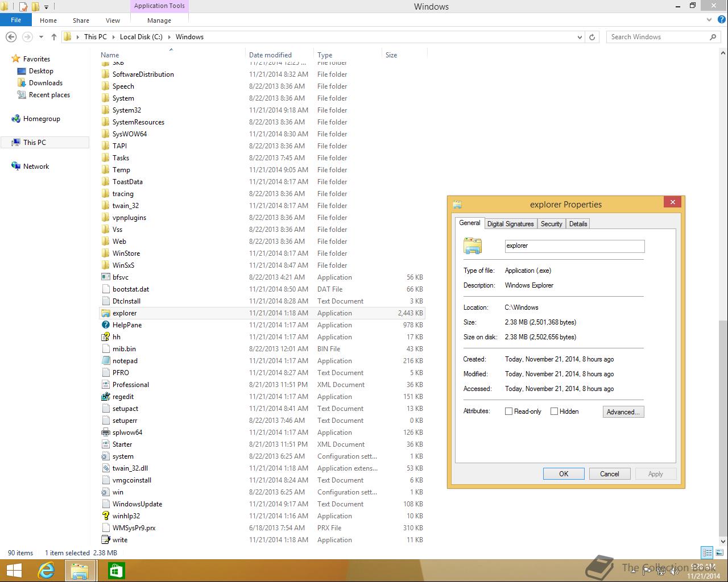This screenshot has width=728, height=582.
Task: Open the Windows Start button
Action: coord(14,571)
